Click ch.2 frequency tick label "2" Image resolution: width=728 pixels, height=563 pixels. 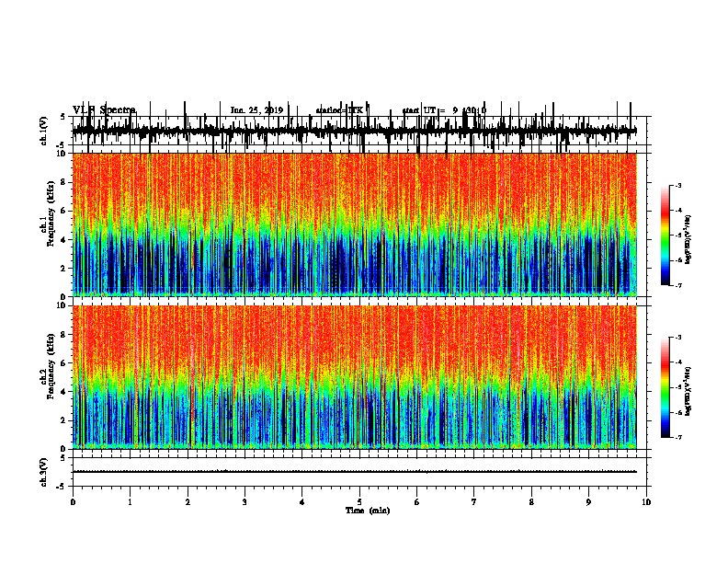pos(64,420)
